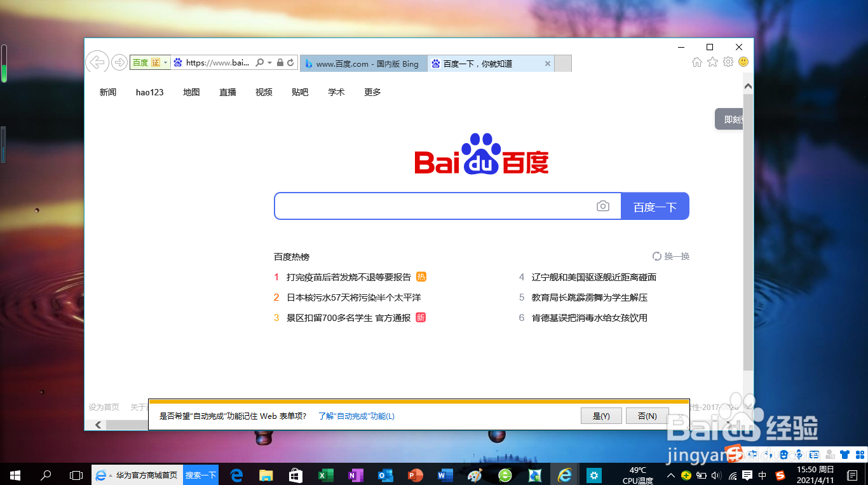This screenshot has height=485, width=868.
Task: Open the IE Tools gear icon
Action: coord(728,62)
